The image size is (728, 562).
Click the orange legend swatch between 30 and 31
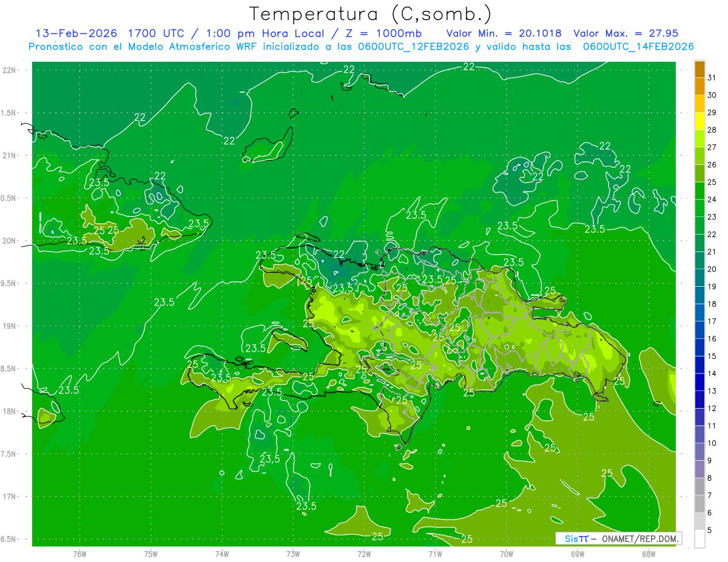[699, 87]
